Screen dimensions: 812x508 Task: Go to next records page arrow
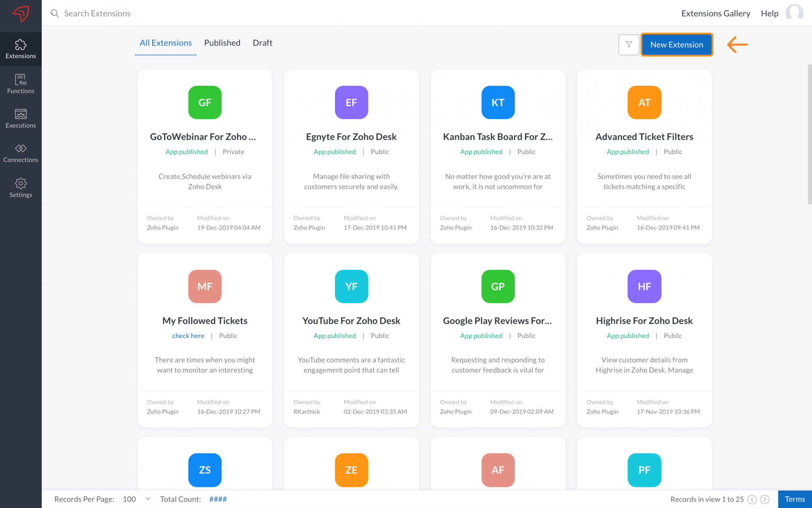click(x=765, y=499)
